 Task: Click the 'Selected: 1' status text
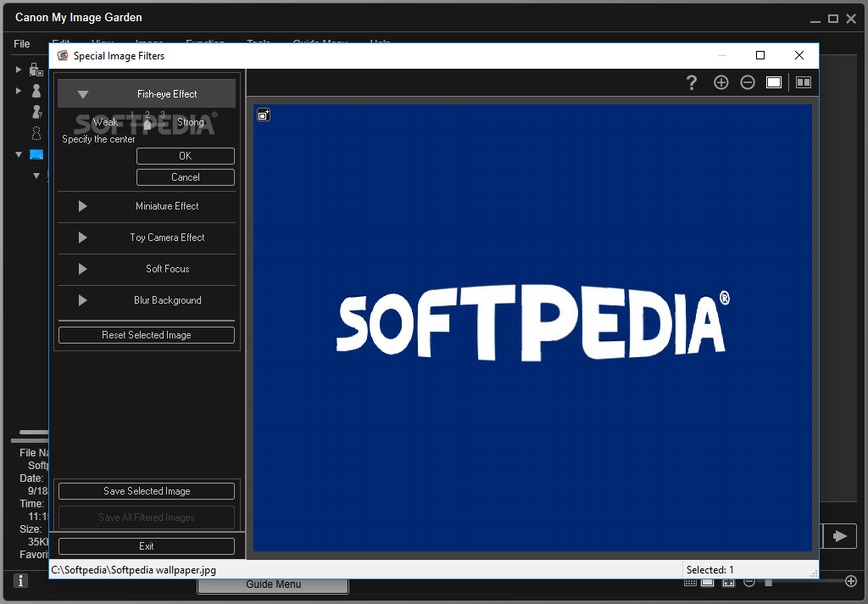(709, 570)
